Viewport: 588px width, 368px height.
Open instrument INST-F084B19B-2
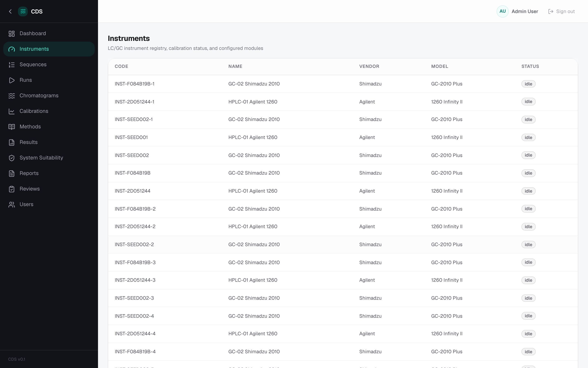[x=135, y=209]
